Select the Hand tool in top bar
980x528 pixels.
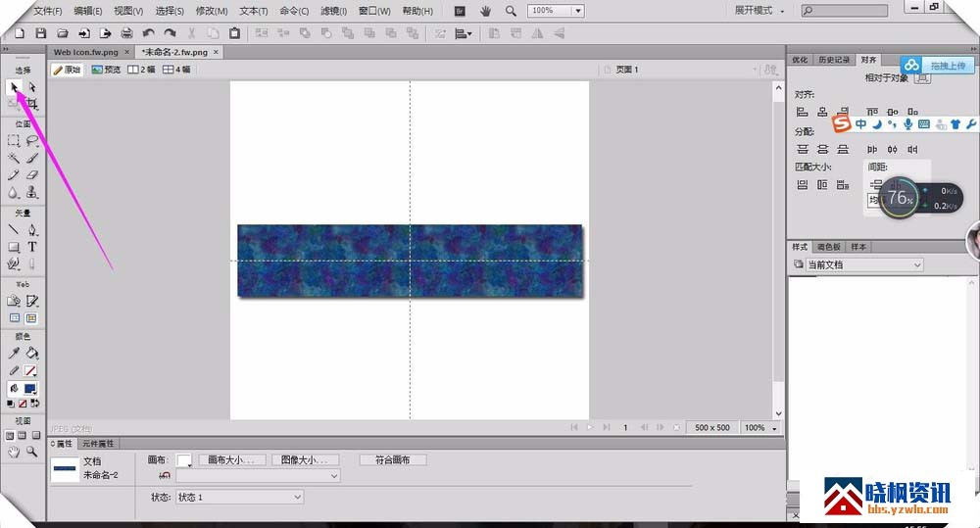point(486,11)
